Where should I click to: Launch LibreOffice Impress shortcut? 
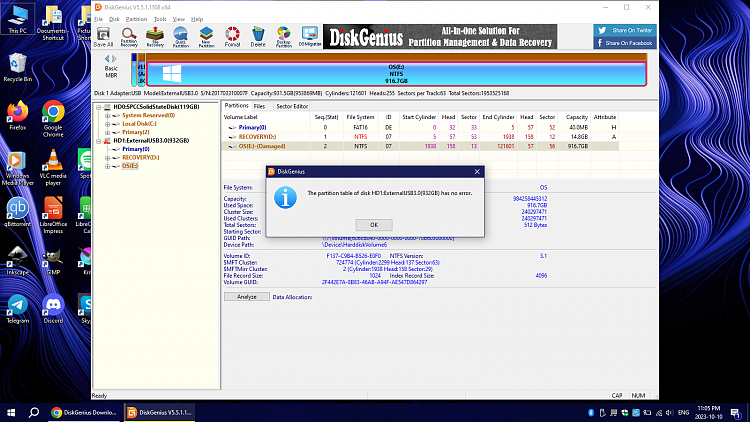(x=53, y=215)
